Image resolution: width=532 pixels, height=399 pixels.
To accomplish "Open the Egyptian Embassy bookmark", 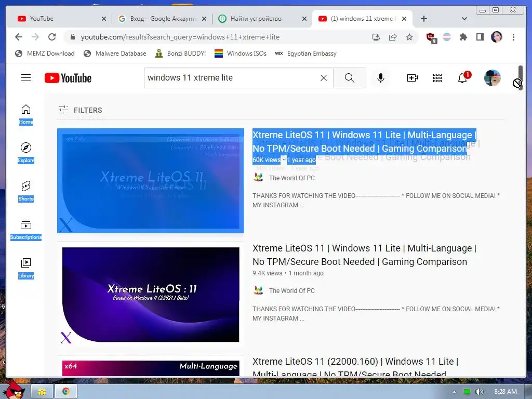I will pyautogui.click(x=305, y=54).
